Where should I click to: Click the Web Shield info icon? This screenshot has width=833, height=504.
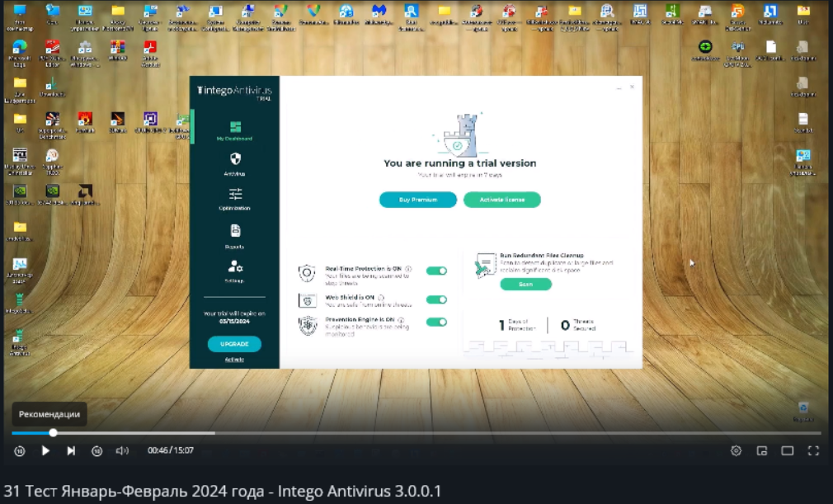pos(381,298)
